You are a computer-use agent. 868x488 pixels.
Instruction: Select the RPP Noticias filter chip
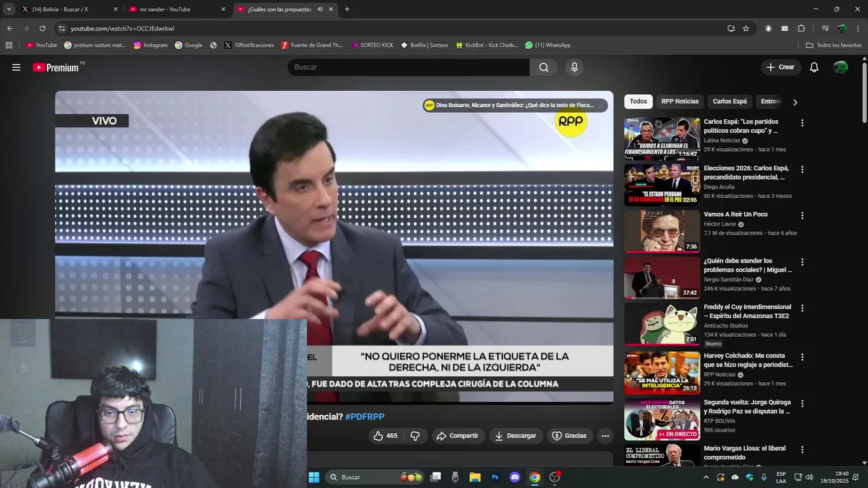point(679,102)
